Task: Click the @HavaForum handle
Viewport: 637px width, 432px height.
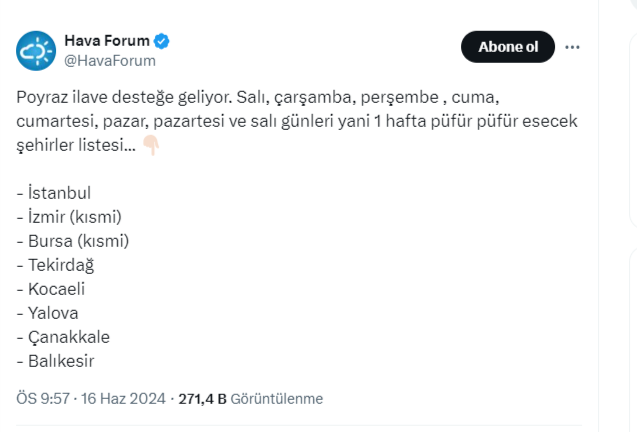Action: [x=109, y=60]
